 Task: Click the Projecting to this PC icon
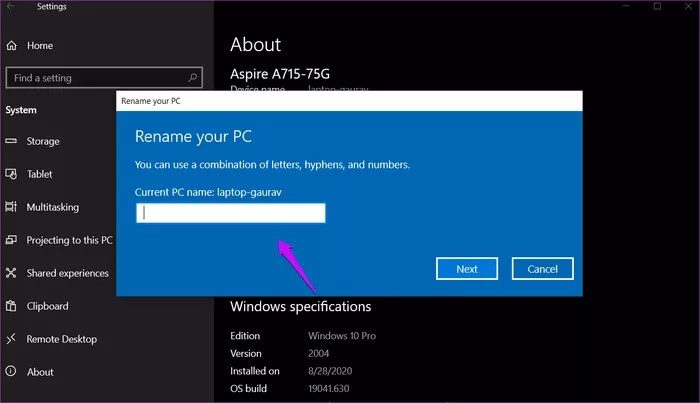(11, 240)
